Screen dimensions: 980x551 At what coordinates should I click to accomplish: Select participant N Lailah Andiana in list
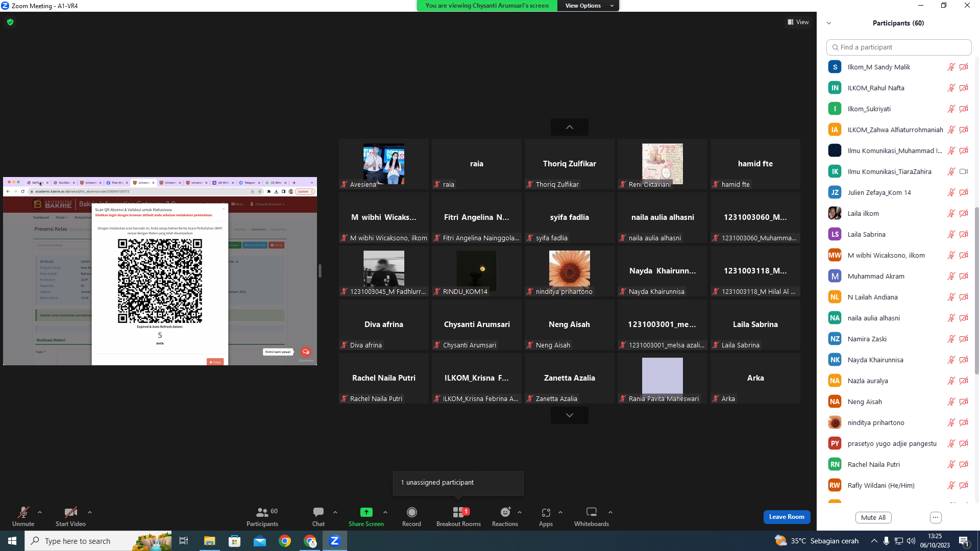coord(898,297)
